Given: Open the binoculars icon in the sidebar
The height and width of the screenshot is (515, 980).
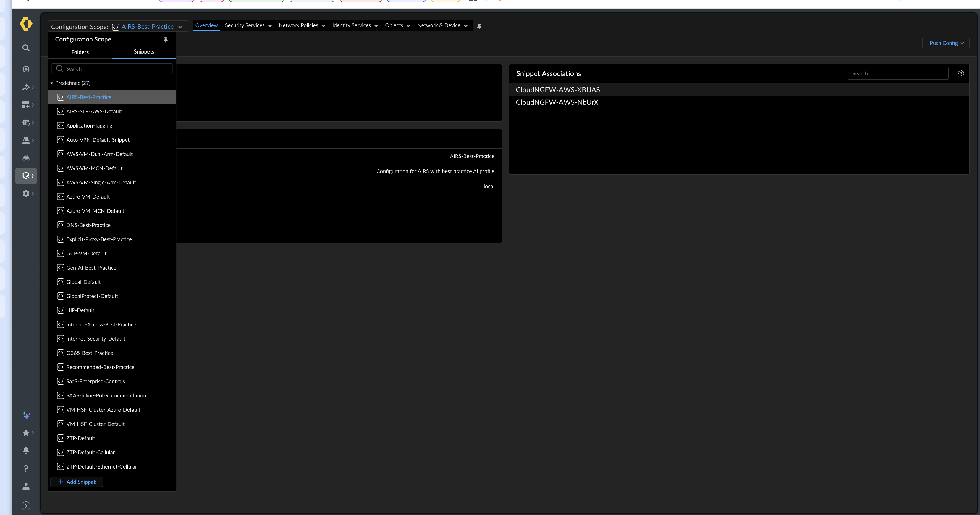Looking at the screenshot, I should click(26, 158).
